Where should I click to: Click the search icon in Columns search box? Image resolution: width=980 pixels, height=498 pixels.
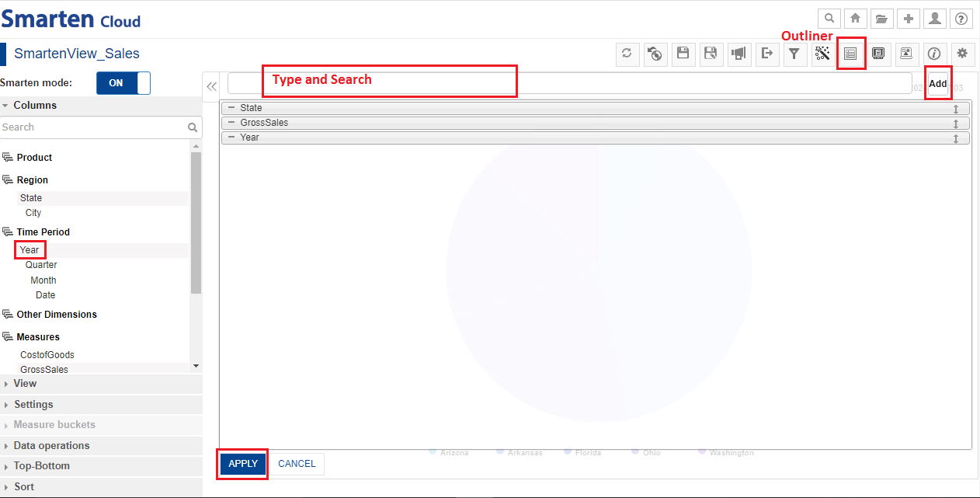[193, 127]
